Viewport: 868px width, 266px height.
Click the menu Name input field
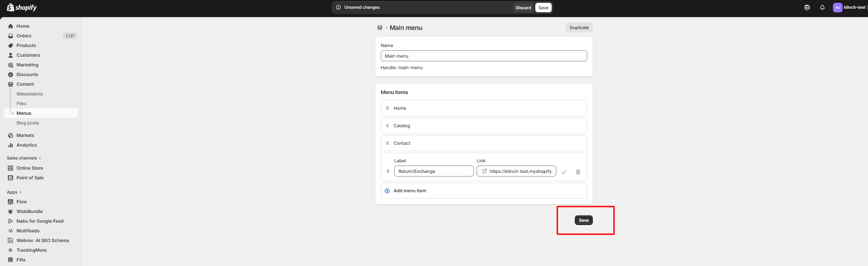[483, 56]
